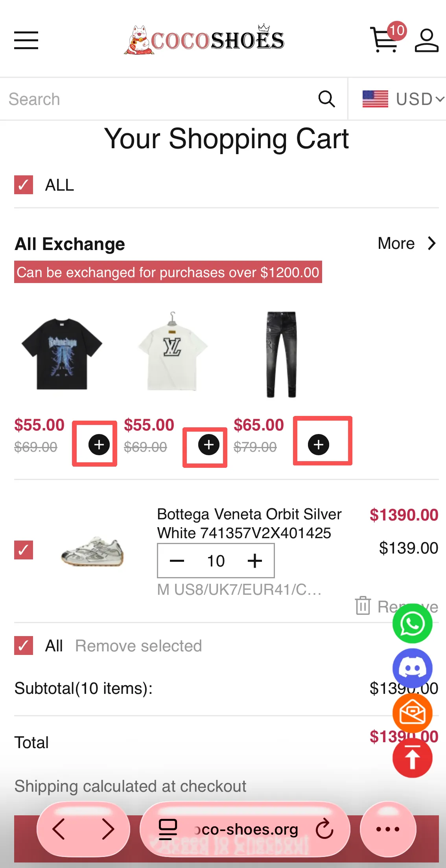This screenshot has height=868, width=446.
Task: Add the Balenciaga black t-shirt exchange item
Action: click(x=99, y=445)
